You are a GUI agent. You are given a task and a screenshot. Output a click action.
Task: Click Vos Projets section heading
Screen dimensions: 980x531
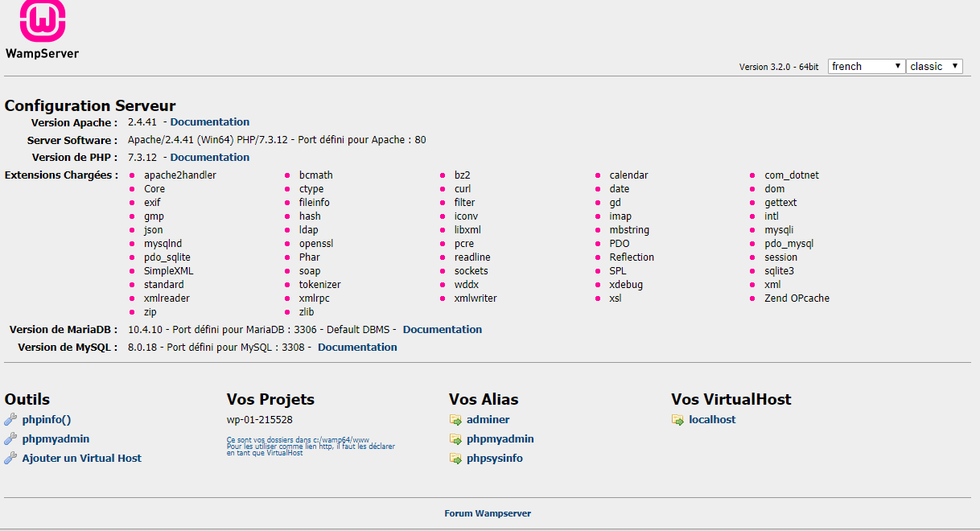pos(270,399)
